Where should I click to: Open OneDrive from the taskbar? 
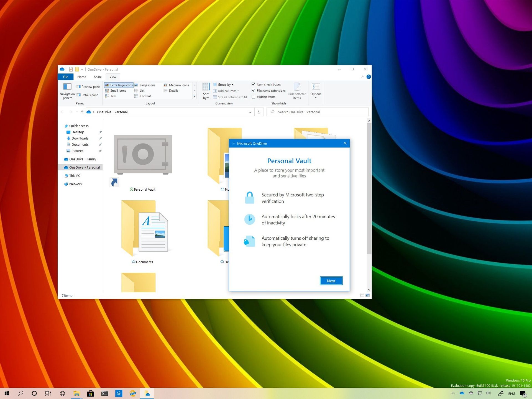[x=147, y=393]
